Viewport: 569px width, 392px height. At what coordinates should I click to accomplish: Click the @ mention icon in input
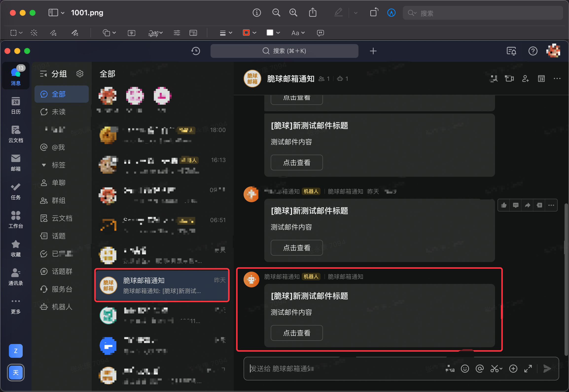click(x=480, y=369)
